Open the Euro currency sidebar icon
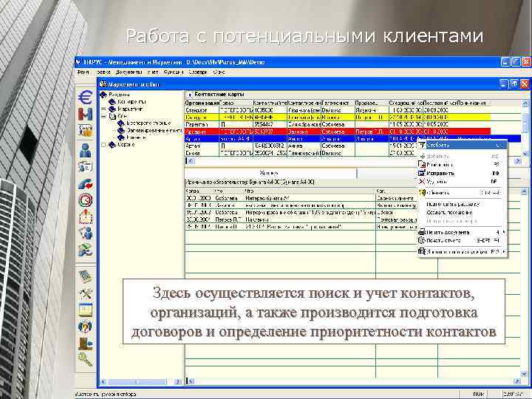532x399 pixels. tap(85, 98)
